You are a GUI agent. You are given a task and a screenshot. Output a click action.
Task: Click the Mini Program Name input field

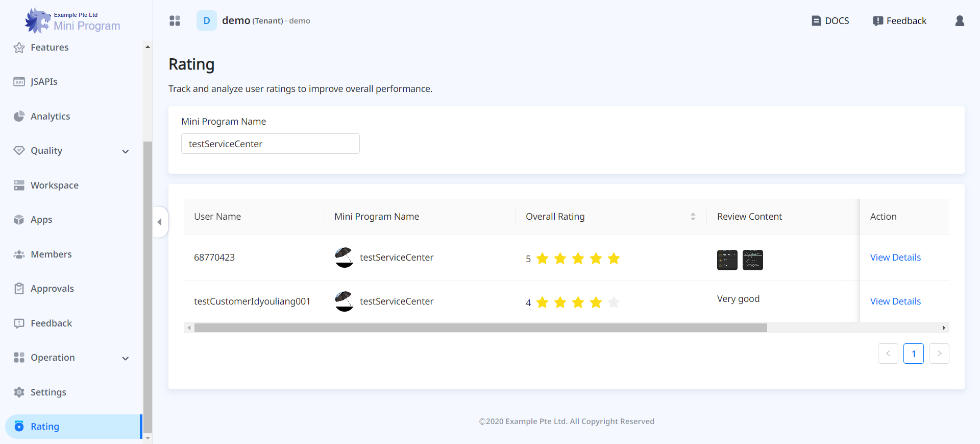(270, 144)
